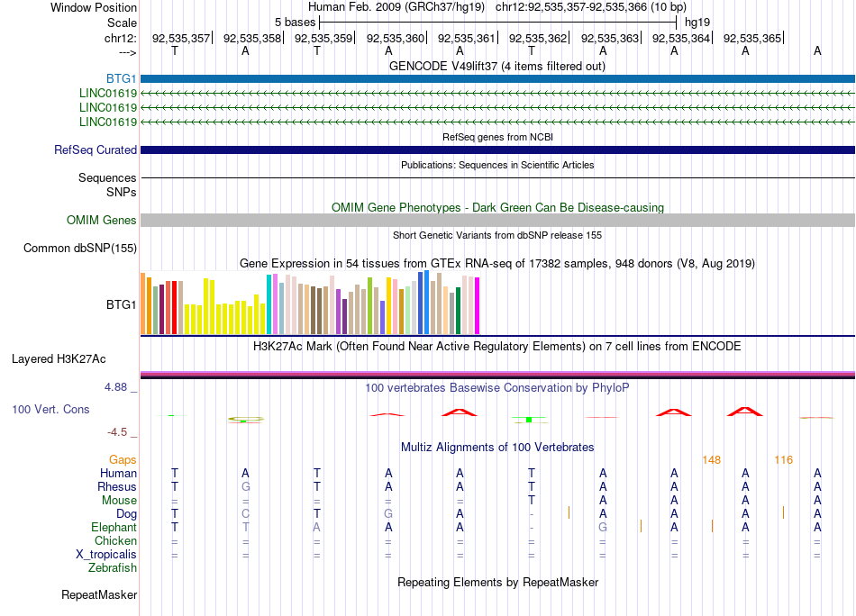Click the T base in the Mouse row
Image resolution: width=856 pixels, height=616 pixels.
(x=532, y=501)
